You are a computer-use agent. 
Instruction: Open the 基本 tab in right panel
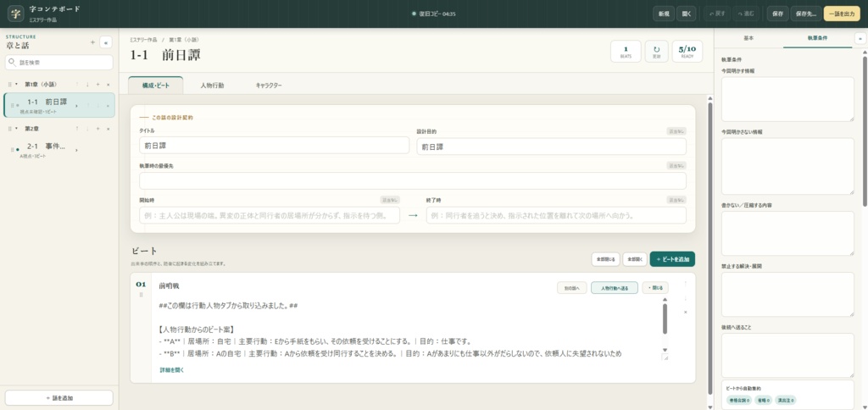pos(748,38)
